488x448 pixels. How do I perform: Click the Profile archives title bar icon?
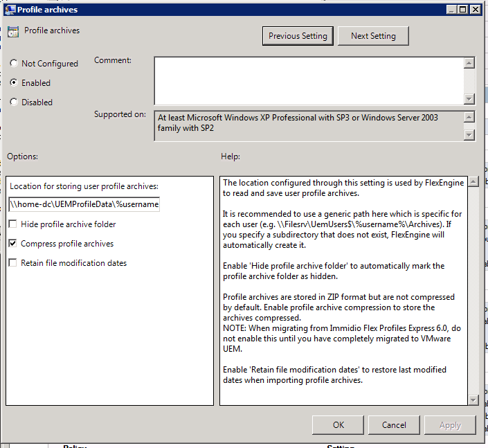coord(10,10)
